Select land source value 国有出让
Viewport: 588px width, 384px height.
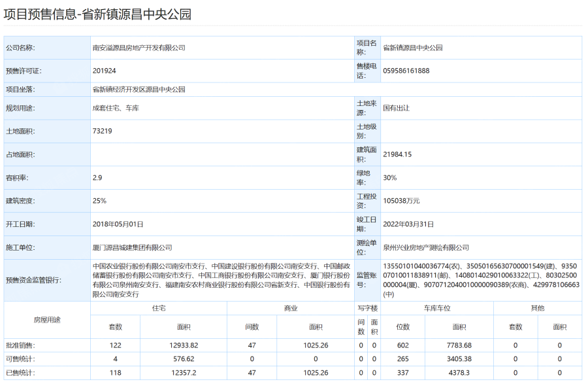tap(396, 108)
